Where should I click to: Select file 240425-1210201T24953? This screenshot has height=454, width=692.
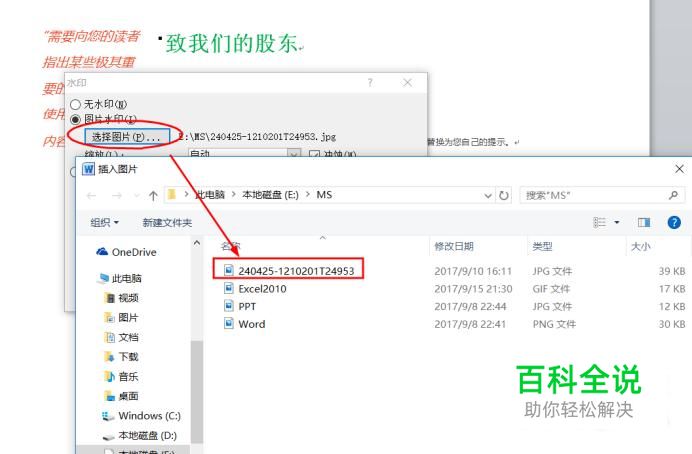tap(289, 270)
